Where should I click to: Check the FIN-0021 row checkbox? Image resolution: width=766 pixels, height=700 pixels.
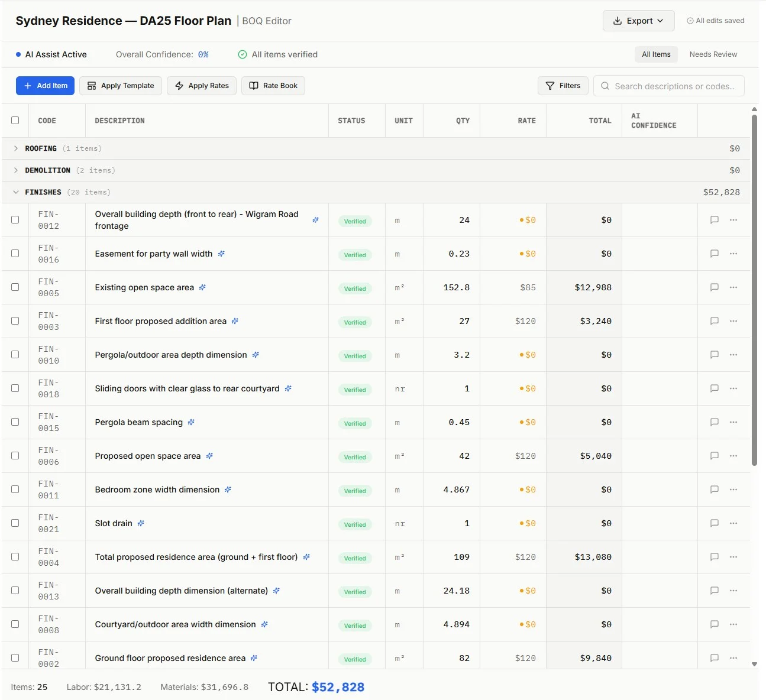click(15, 523)
